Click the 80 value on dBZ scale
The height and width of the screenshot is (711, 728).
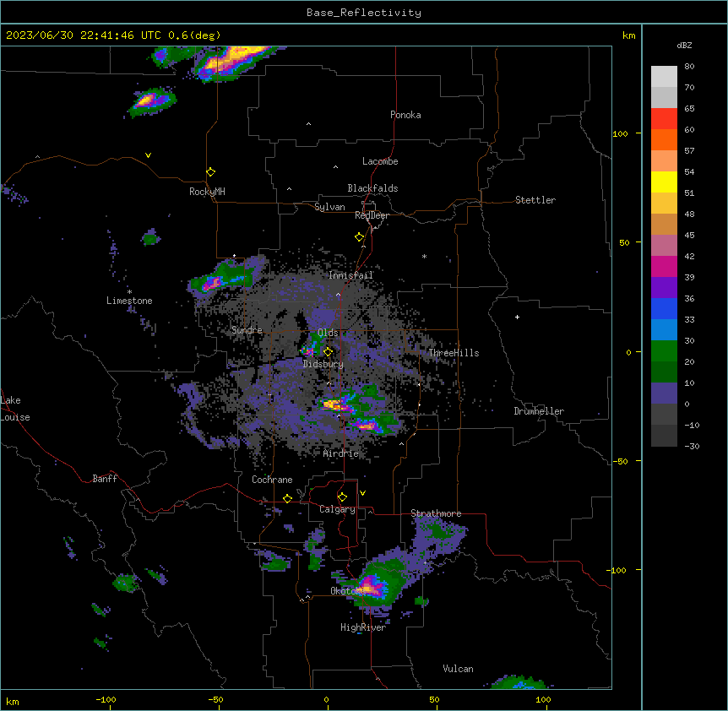tap(689, 67)
